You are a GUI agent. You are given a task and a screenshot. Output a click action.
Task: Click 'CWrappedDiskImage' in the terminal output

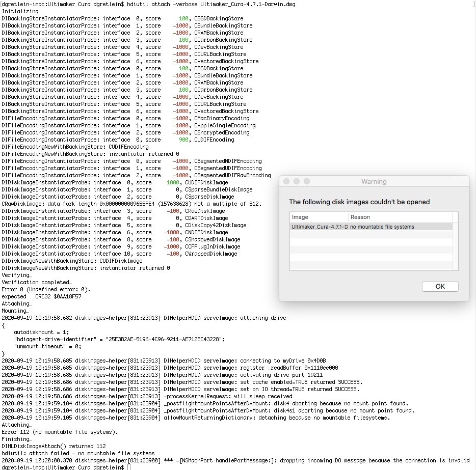coord(211,254)
